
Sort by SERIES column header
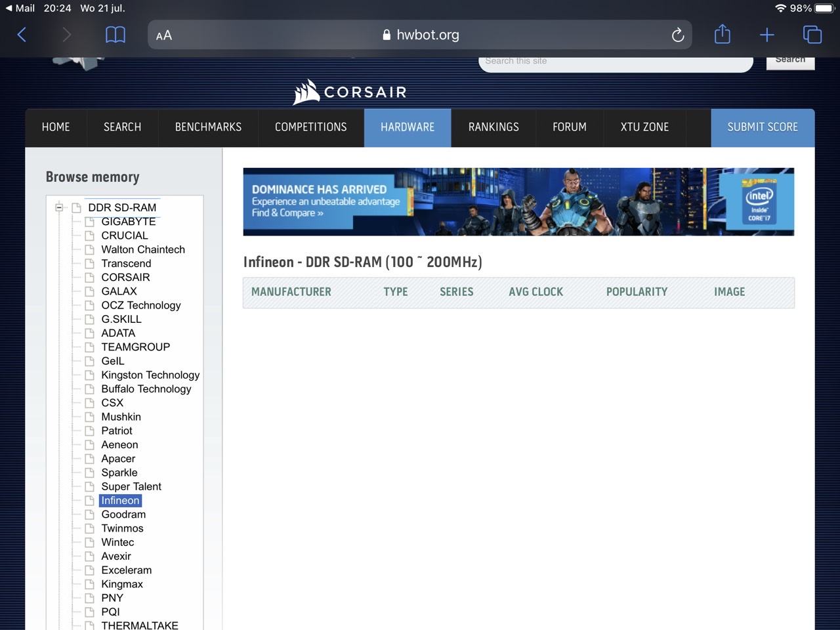click(x=457, y=292)
